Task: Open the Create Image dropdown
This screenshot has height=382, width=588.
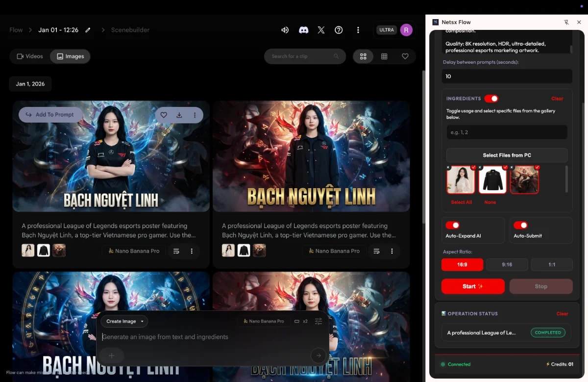Action: coord(124,321)
